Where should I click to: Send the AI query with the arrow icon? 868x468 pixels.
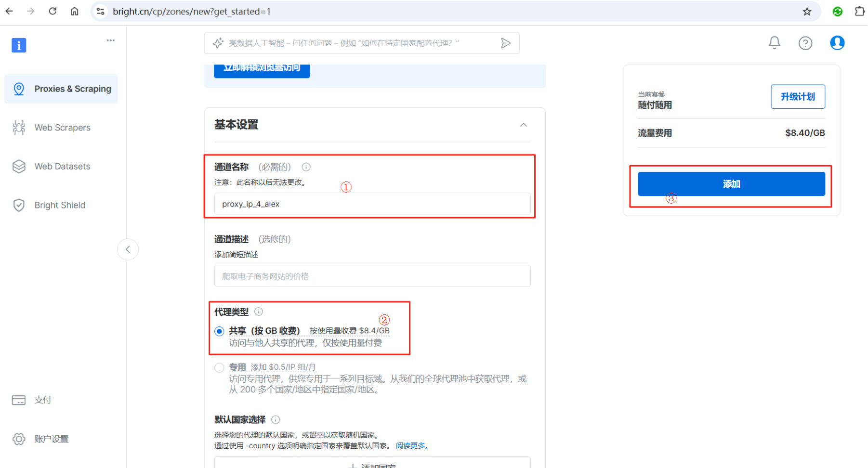click(506, 43)
